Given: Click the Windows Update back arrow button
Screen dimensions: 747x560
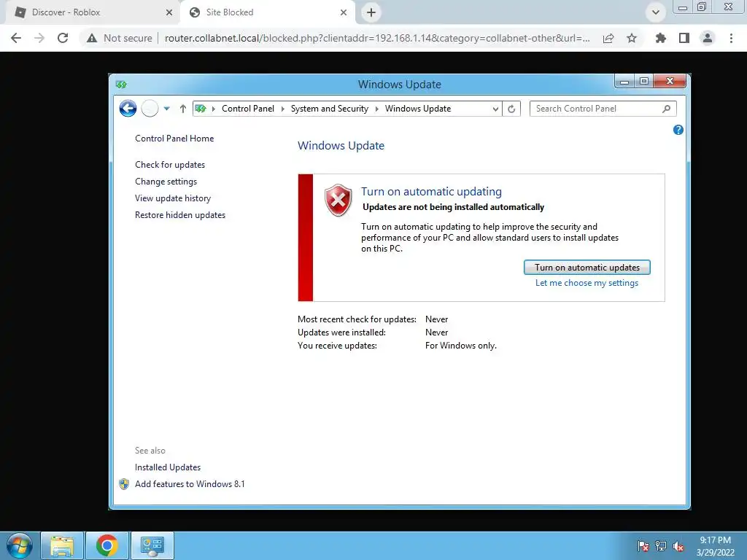Looking at the screenshot, I should point(128,109).
